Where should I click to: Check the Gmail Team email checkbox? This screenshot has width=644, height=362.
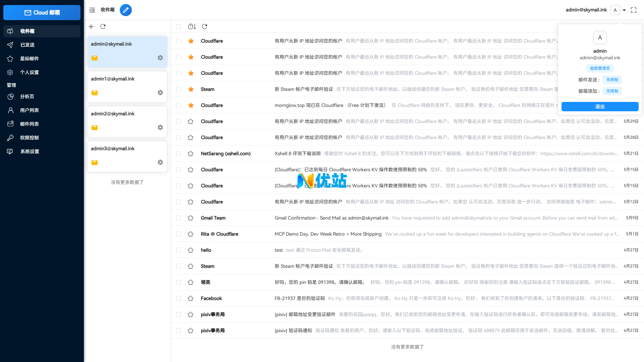pos(178,218)
